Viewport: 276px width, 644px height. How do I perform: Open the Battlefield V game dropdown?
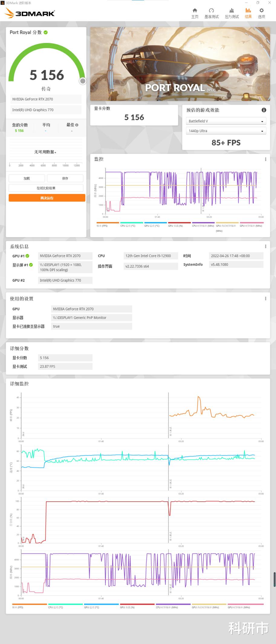coord(226,121)
